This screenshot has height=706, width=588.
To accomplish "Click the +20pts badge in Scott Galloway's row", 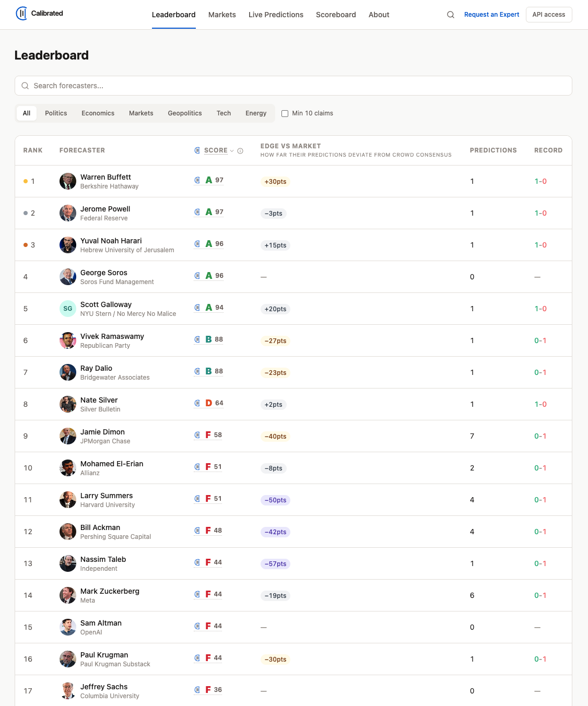I will [x=275, y=309].
